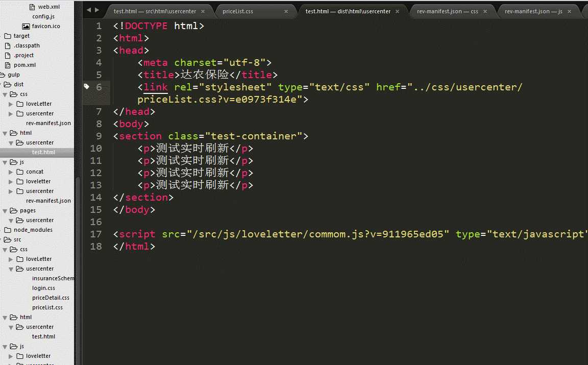Viewport: 588px width, 365px height.
Task: Close the rev-manifest.json js tab
Action: 569,12
